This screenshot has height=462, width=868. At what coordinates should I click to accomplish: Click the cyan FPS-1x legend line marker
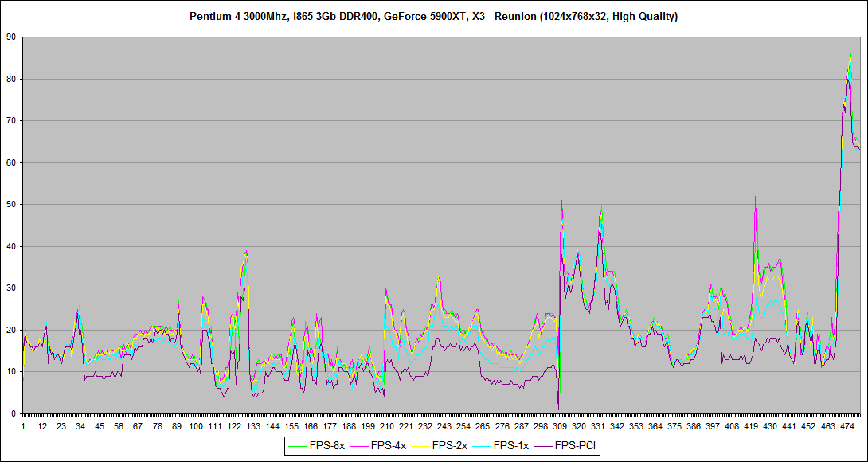(x=480, y=445)
